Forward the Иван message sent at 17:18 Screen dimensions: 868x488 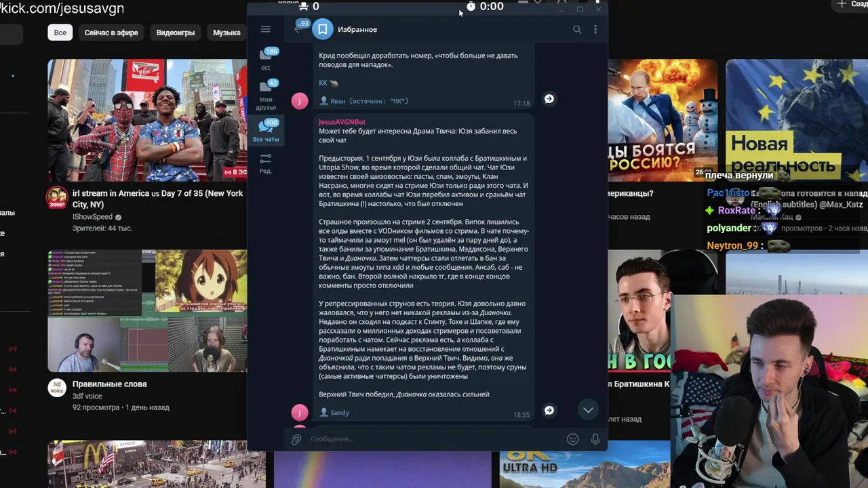coord(549,99)
